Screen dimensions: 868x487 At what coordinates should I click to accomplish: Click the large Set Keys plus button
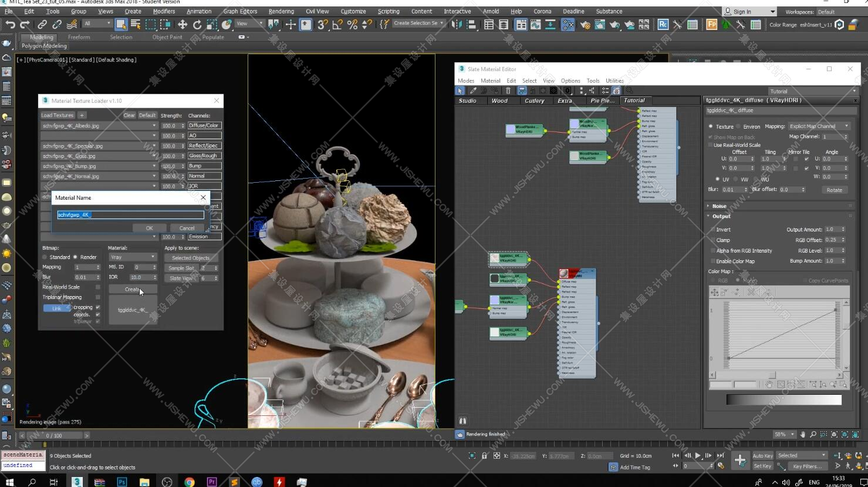coord(740,460)
